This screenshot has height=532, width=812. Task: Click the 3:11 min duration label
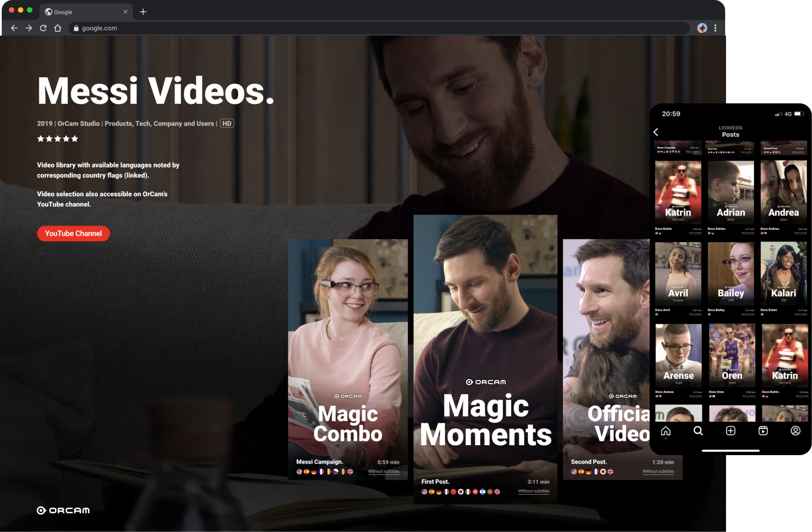point(538,482)
